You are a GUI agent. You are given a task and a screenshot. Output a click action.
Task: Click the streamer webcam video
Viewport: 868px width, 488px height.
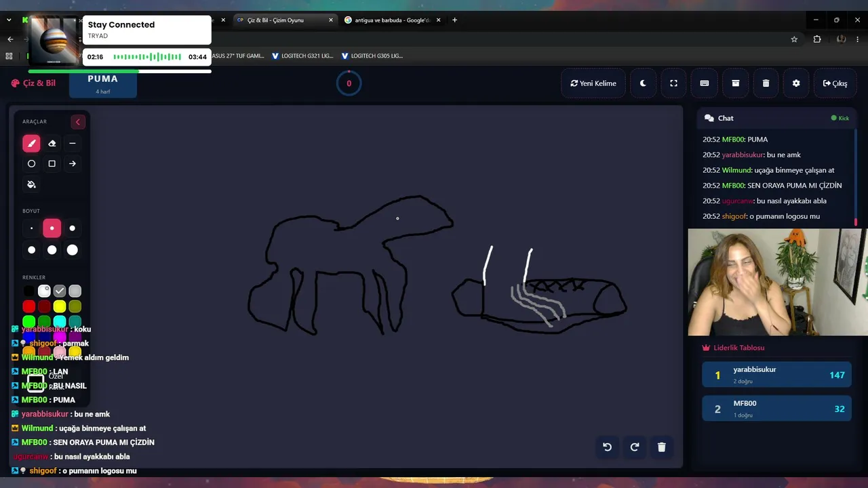(x=778, y=282)
